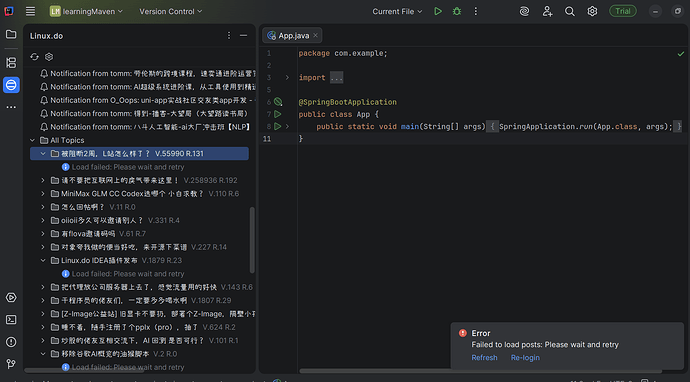Image resolution: width=690 pixels, height=382 pixels.
Task: Run class App from gutter line 7
Action: point(278,114)
